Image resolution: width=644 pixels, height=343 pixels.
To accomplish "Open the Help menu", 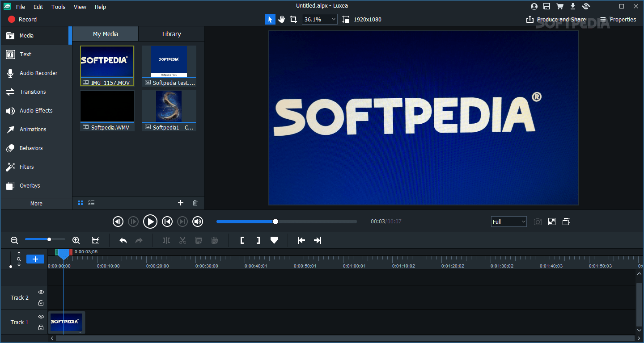I will 101,7.
